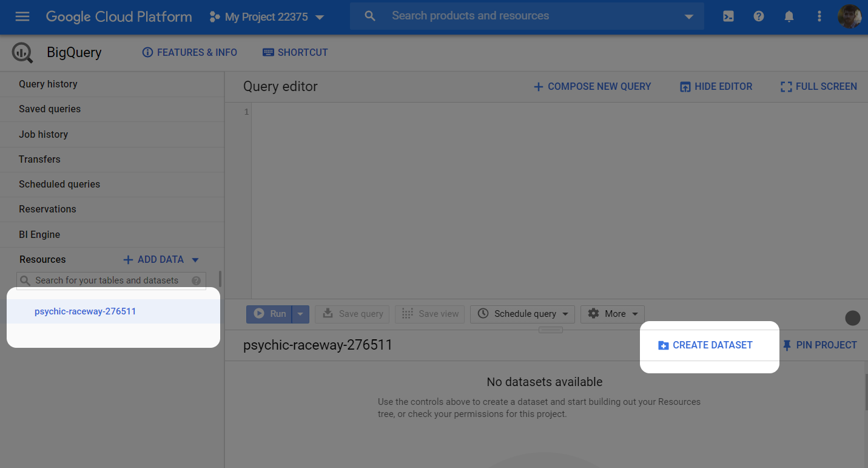The width and height of the screenshot is (868, 468).
Task: Switch editor to FULL SCREEN
Action: pyautogui.click(x=819, y=87)
